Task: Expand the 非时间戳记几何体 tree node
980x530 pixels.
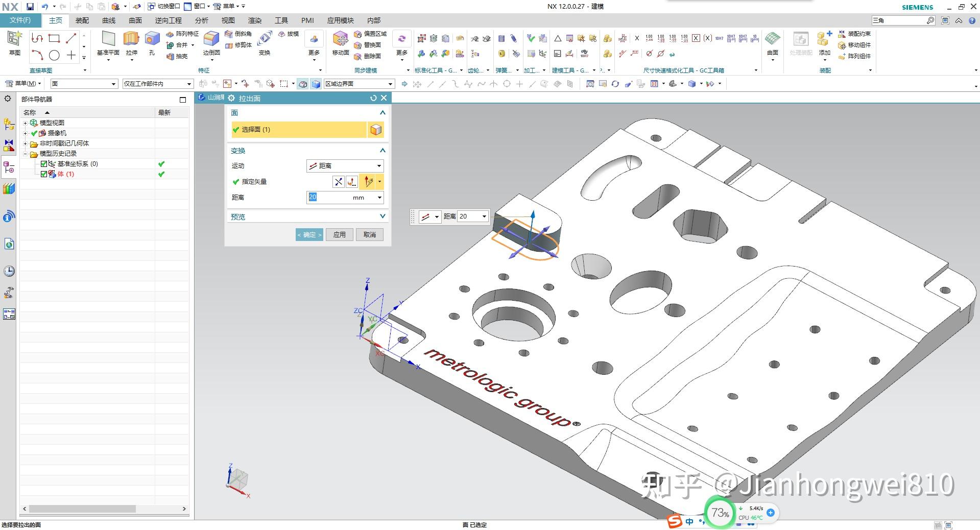Action: 25,143
